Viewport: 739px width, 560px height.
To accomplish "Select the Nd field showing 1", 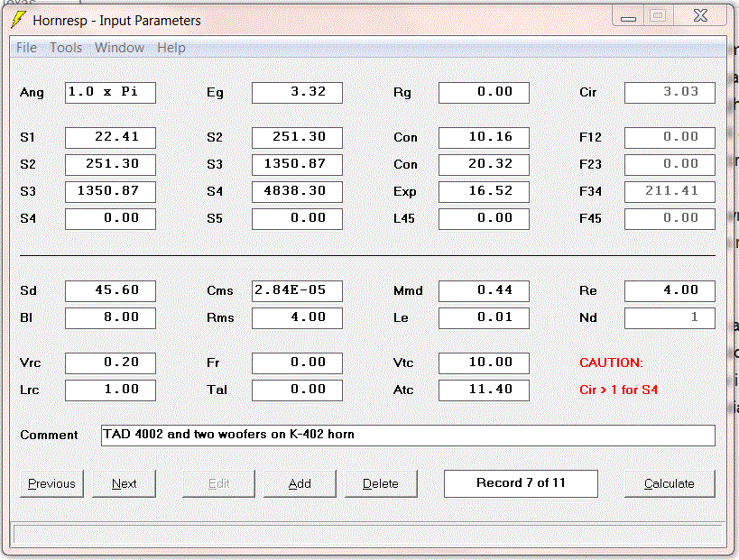I will tap(670, 318).
